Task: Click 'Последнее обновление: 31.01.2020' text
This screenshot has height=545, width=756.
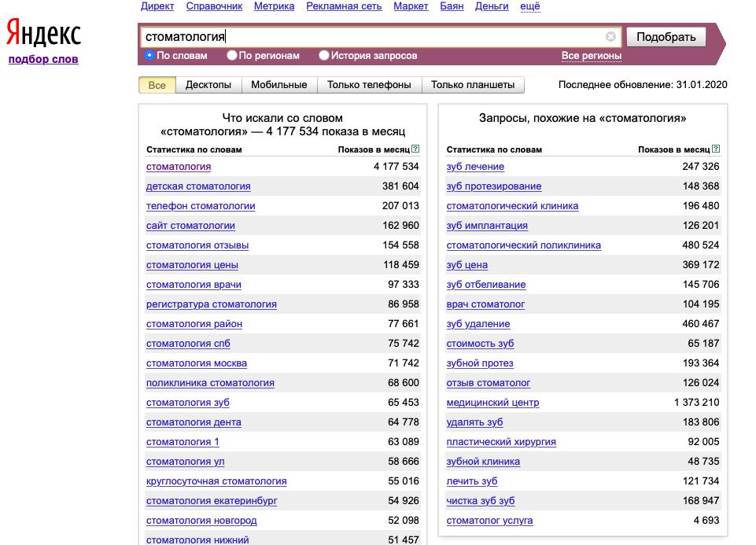Action: point(643,85)
